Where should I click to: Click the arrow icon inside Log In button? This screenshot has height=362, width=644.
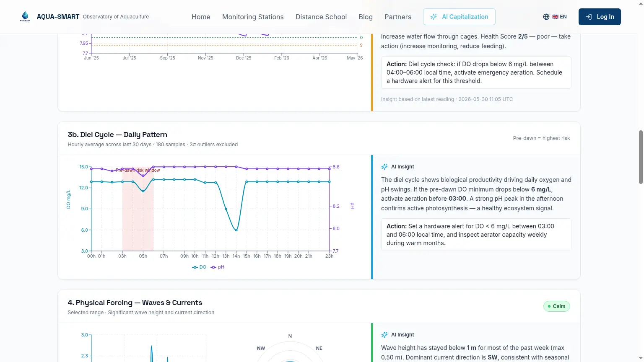click(x=589, y=17)
